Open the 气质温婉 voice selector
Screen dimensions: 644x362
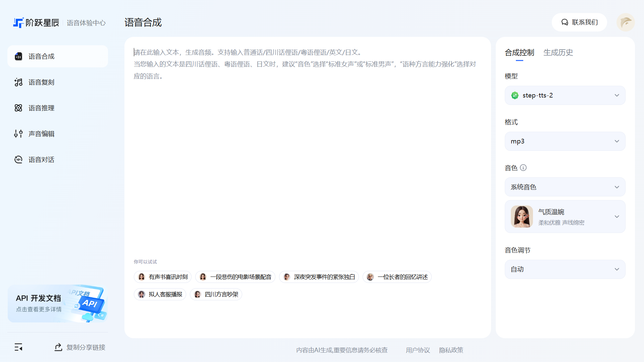[565, 217]
